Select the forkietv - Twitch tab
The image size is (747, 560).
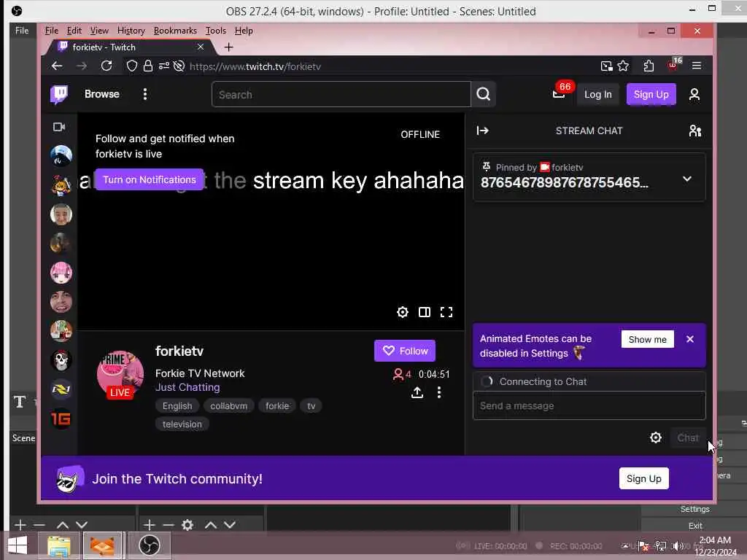point(128,47)
